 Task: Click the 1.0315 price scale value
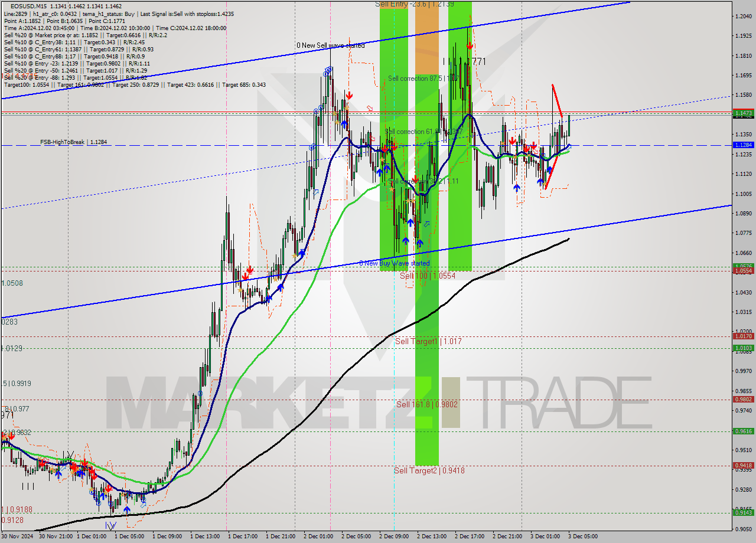pos(744,312)
